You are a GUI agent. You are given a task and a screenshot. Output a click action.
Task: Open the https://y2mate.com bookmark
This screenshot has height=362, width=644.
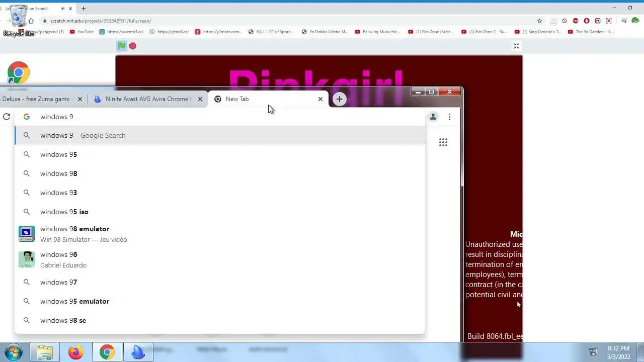[x=218, y=32]
